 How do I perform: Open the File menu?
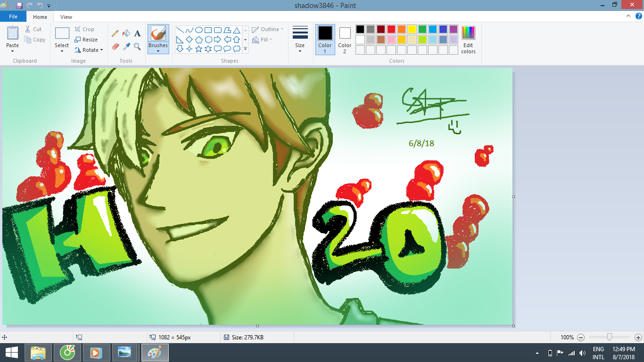tap(13, 16)
